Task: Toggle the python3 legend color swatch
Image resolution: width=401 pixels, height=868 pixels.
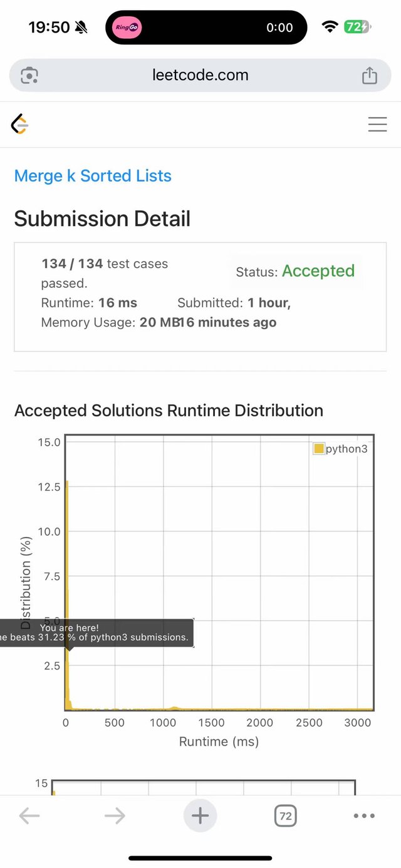Action: pos(319,449)
